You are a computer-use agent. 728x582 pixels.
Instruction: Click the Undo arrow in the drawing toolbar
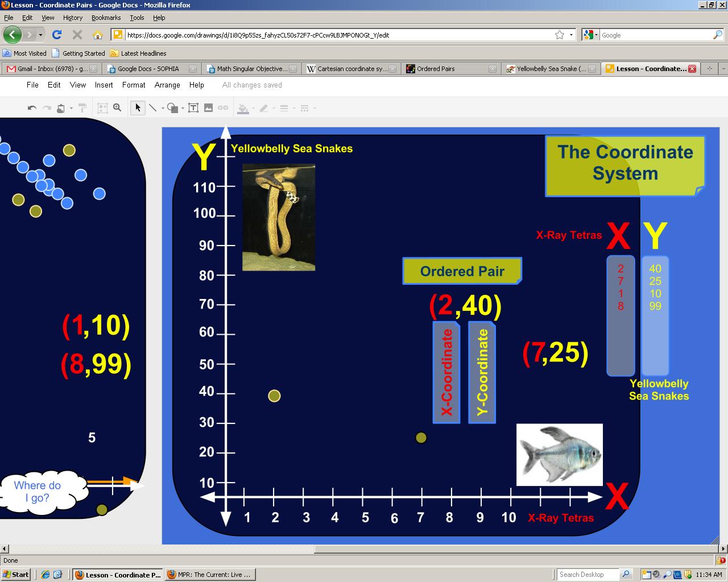point(32,108)
